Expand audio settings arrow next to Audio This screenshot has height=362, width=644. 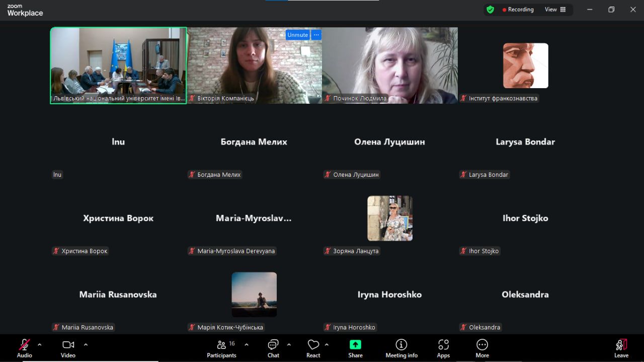tap(40, 345)
